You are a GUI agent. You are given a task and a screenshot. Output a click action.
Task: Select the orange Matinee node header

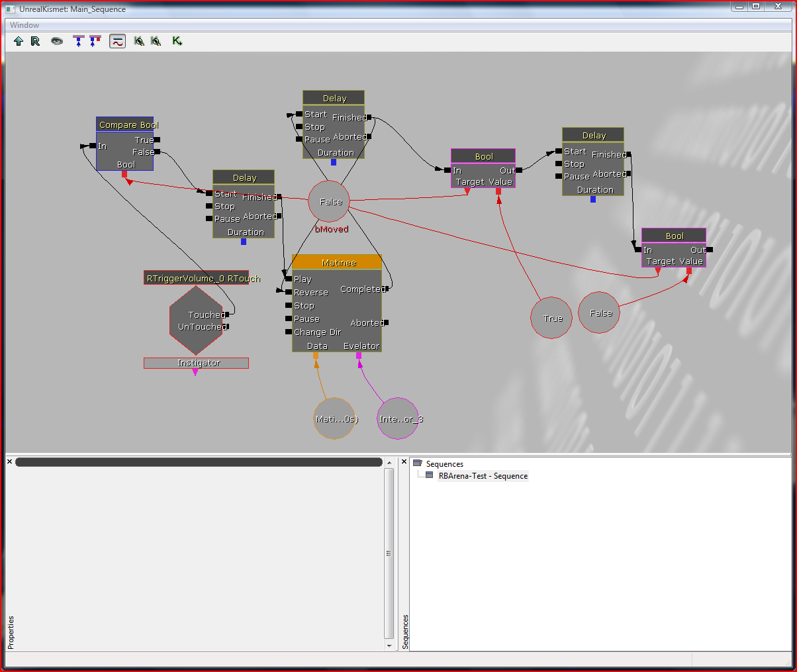point(337,262)
